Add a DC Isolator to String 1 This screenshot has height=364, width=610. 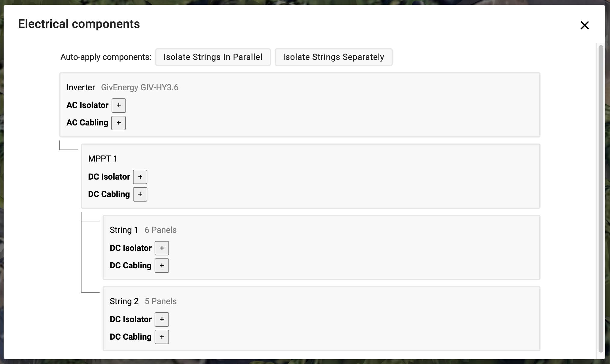(x=162, y=248)
